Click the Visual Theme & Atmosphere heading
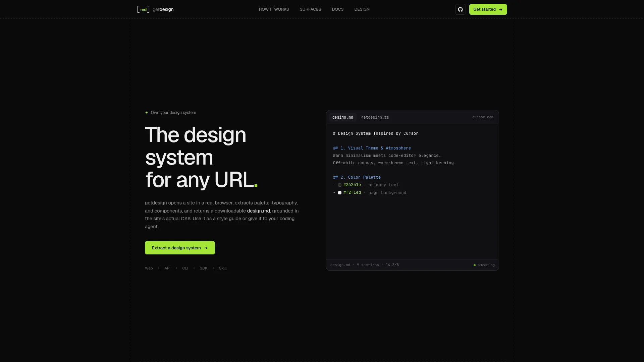Screen dimensions: 644x362 pos(372,148)
